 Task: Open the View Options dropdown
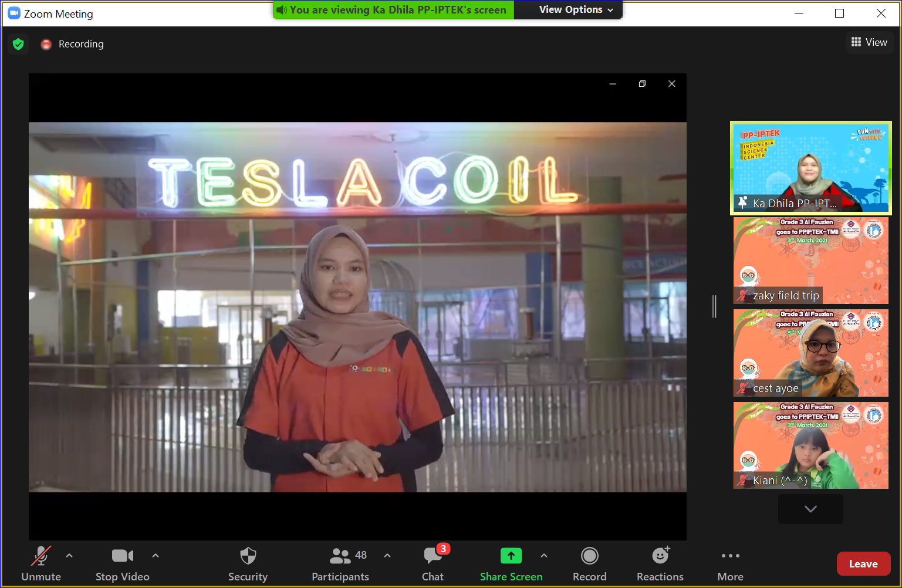576,9
